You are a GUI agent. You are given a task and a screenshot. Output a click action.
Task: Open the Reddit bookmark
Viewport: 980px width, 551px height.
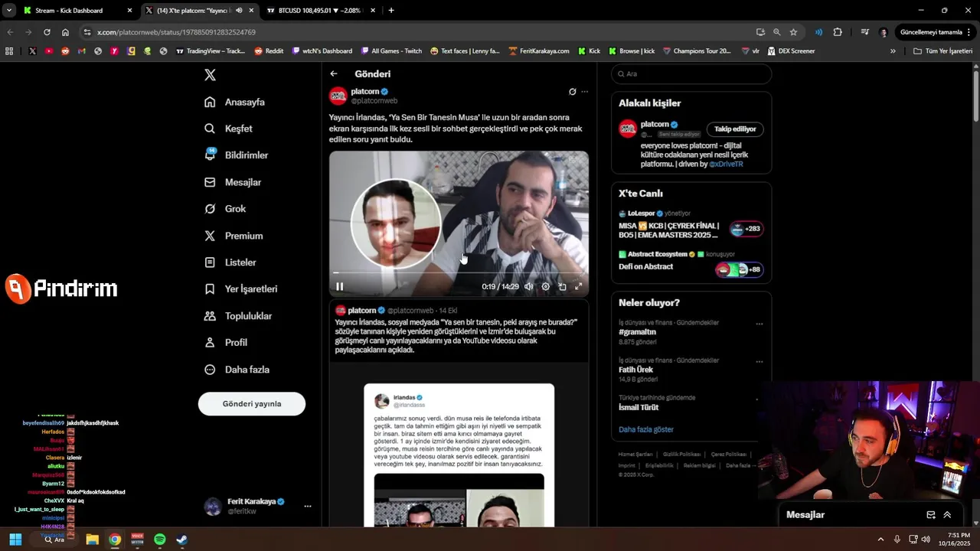(x=269, y=51)
